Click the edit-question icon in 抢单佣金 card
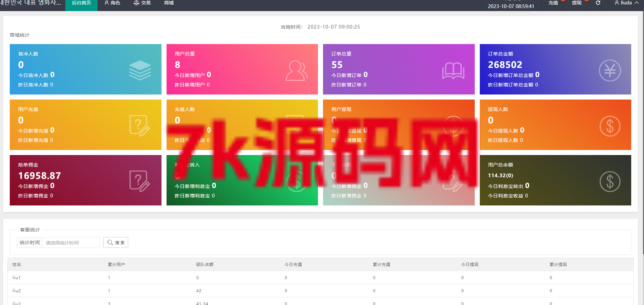The height and width of the screenshot is (305, 644). pos(140,181)
